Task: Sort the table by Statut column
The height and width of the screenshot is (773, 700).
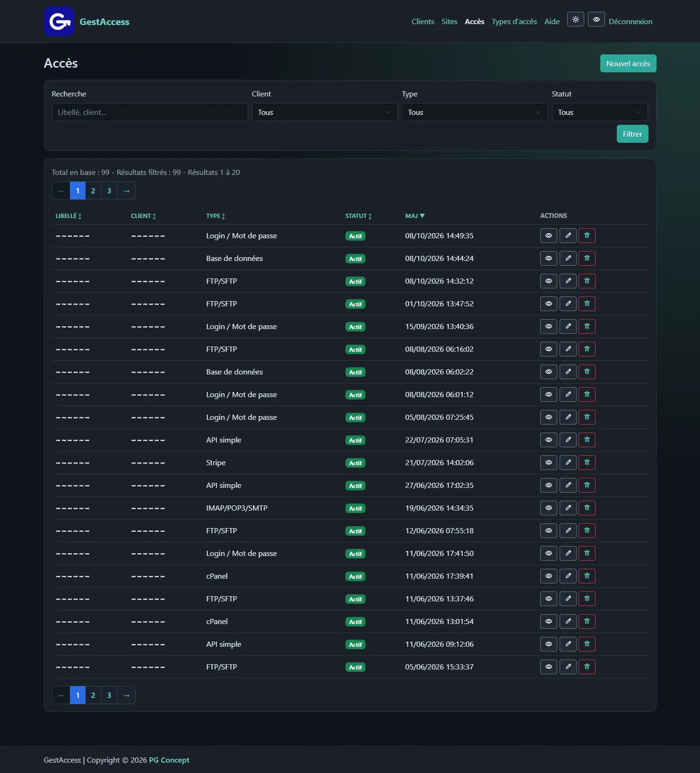Action: [x=358, y=216]
